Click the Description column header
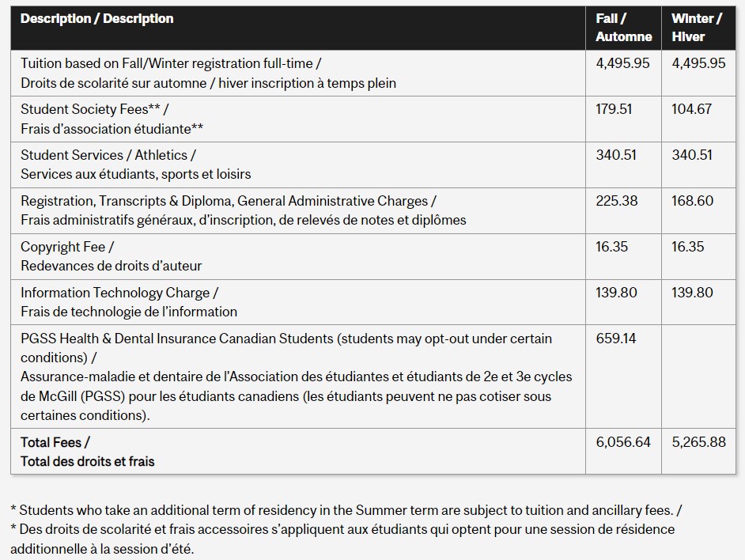Image resolution: width=745 pixels, height=560 pixels. [x=96, y=19]
